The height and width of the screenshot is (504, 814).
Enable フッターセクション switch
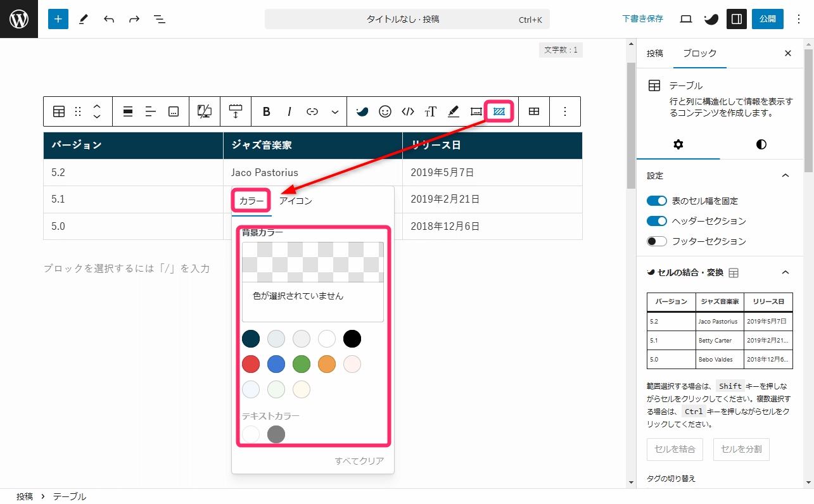click(x=657, y=241)
